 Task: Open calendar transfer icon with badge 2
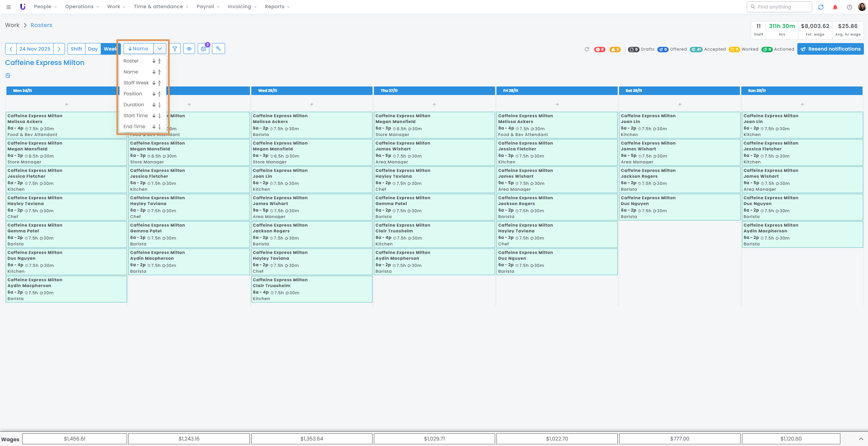pyautogui.click(x=204, y=49)
